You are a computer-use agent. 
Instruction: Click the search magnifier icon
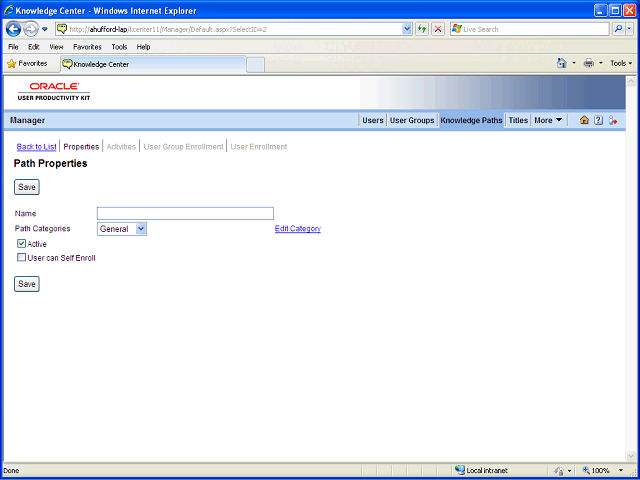[619, 29]
